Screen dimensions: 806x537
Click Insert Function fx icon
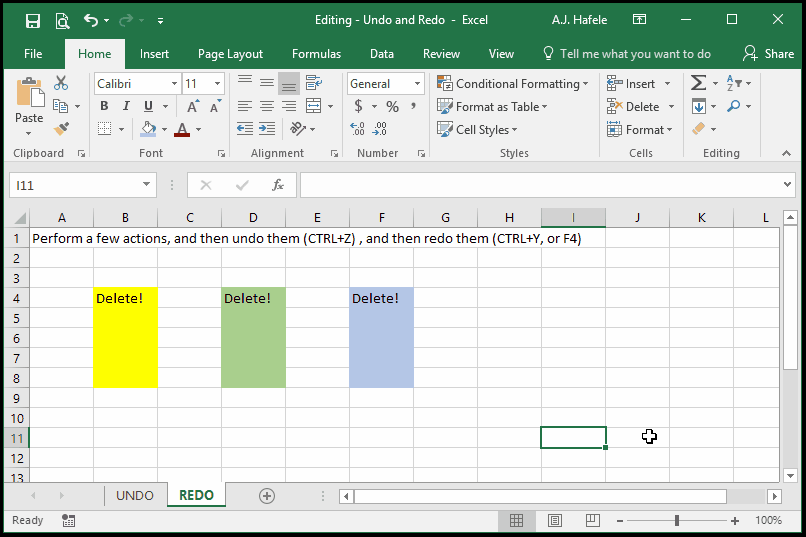[x=278, y=185]
